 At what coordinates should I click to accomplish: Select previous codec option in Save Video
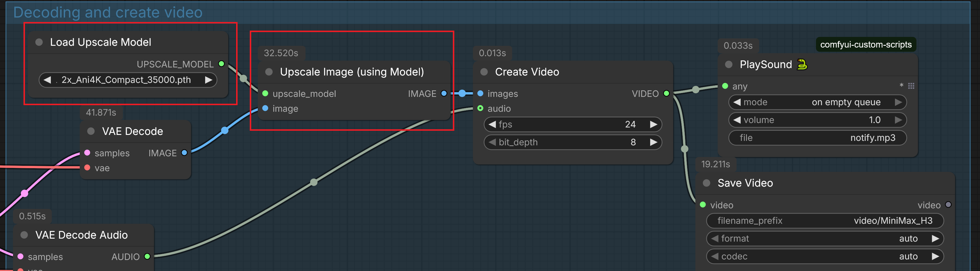coord(715,256)
